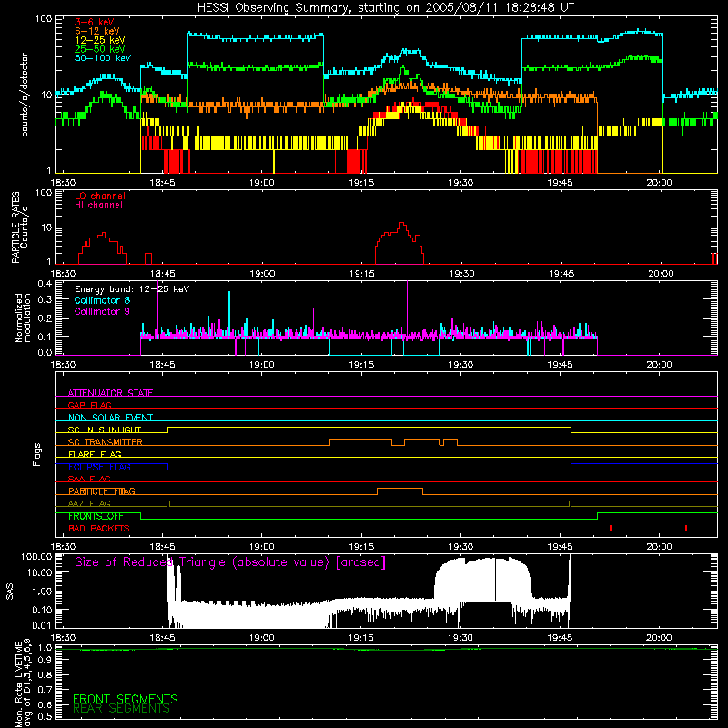
Task: Click the raised PARTICLE_FLAG step segment
Action: click(x=399, y=489)
